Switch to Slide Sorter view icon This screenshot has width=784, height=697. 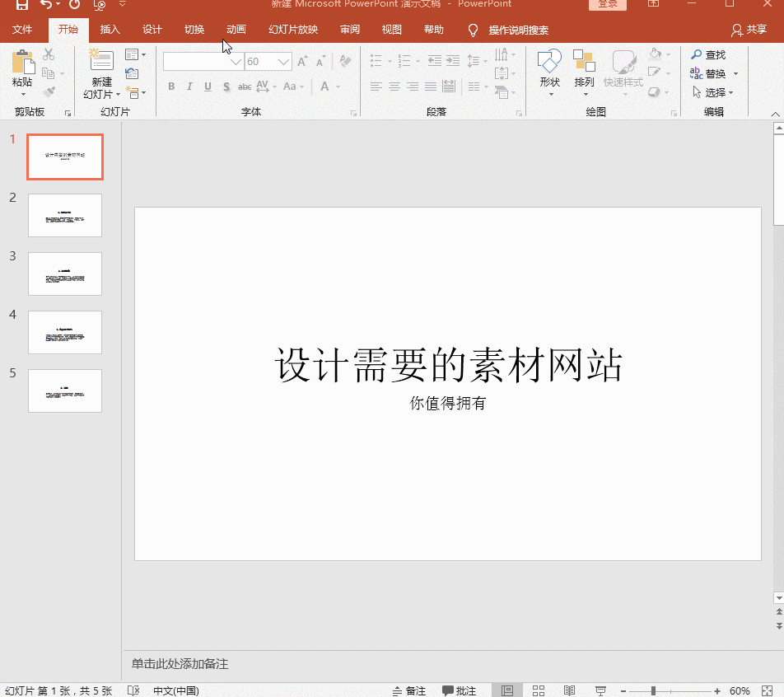(539, 690)
